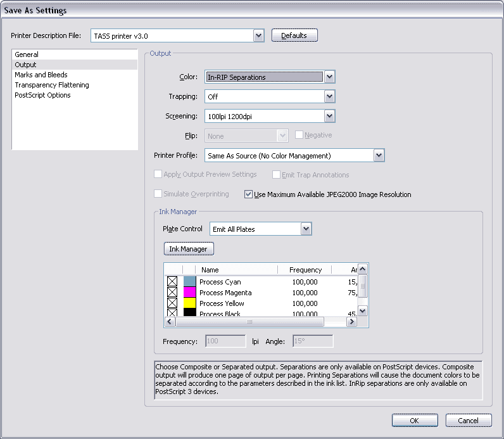Click the Process Yellow color swatch

[x=190, y=303]
